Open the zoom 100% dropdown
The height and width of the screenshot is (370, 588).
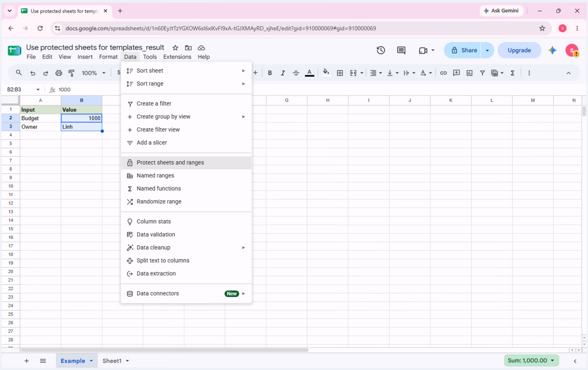pos(93,73)
